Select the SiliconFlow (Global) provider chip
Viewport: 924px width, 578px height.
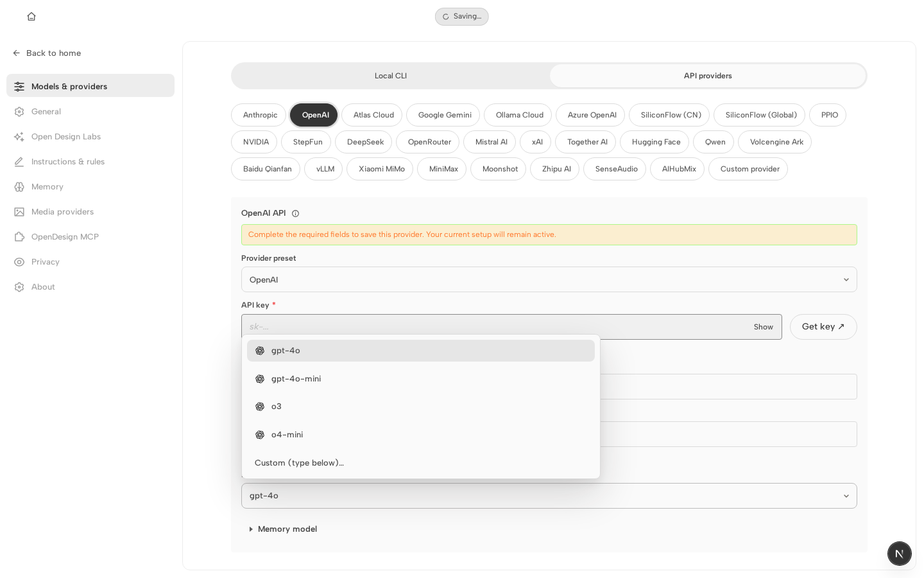760,115
